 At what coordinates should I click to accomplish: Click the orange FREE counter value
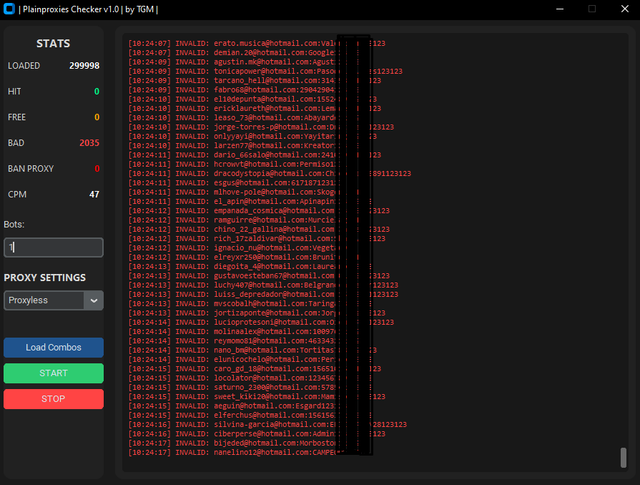(96, 117)
